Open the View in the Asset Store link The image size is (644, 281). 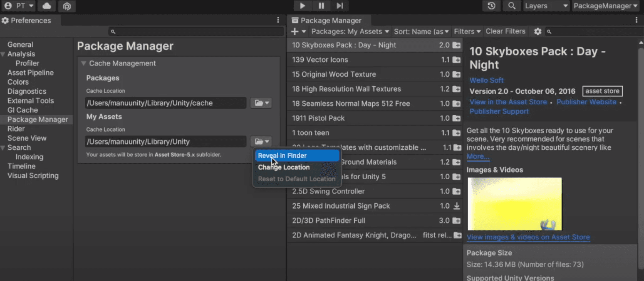508,102
